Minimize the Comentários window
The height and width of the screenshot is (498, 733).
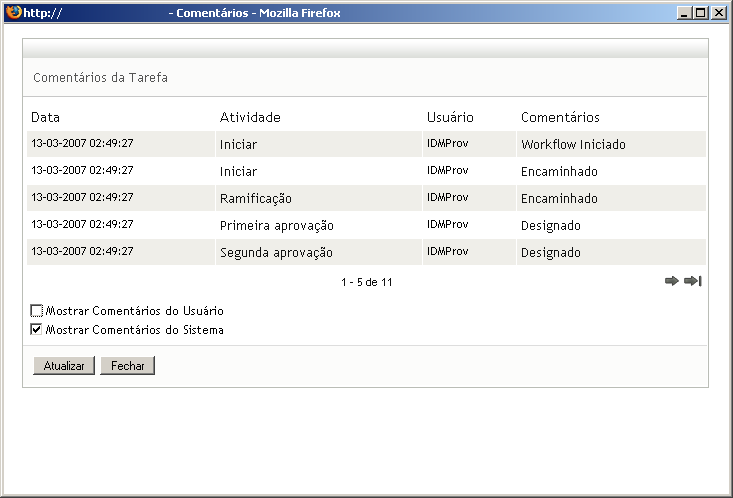point(684,13)
